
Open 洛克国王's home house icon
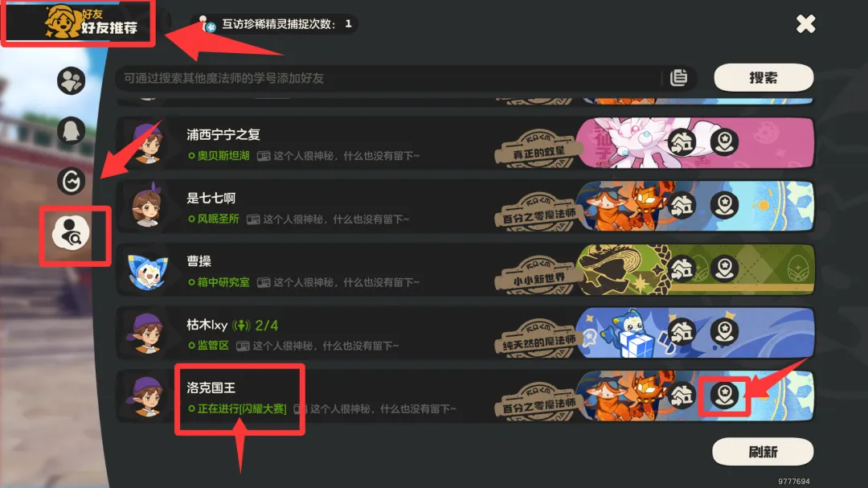pos(682,396)
